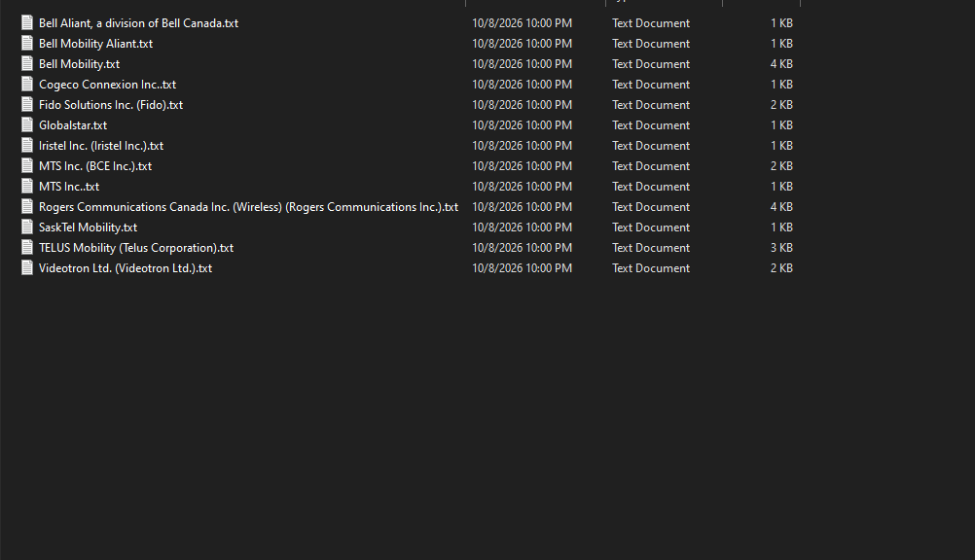Click the TELUS Mobility file icon
975x560 pixels.
(x=27, y=247)
